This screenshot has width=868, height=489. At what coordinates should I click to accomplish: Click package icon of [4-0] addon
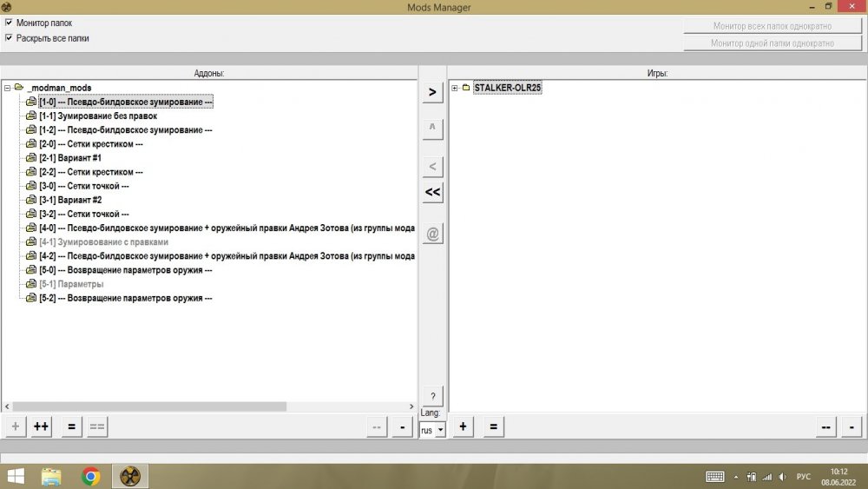click(31, 228)
